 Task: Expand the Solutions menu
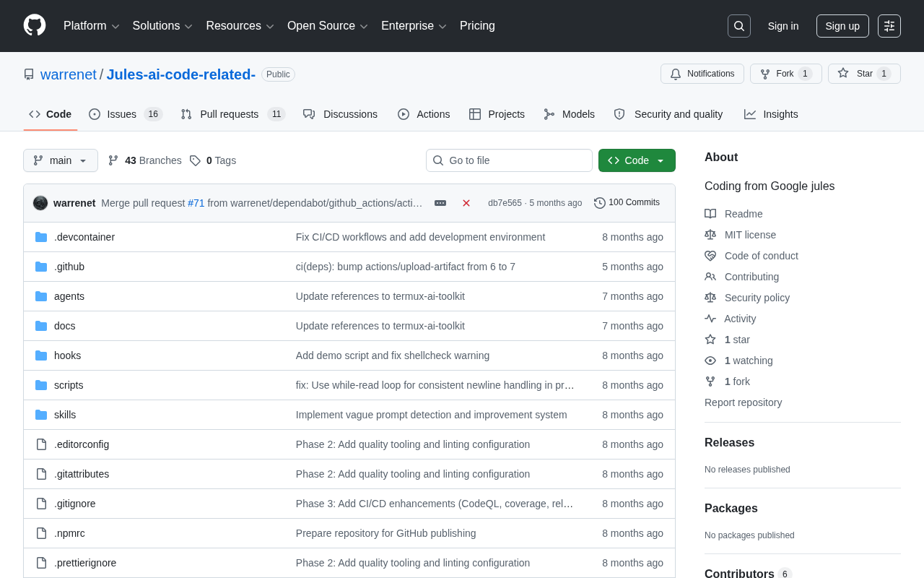162,26
